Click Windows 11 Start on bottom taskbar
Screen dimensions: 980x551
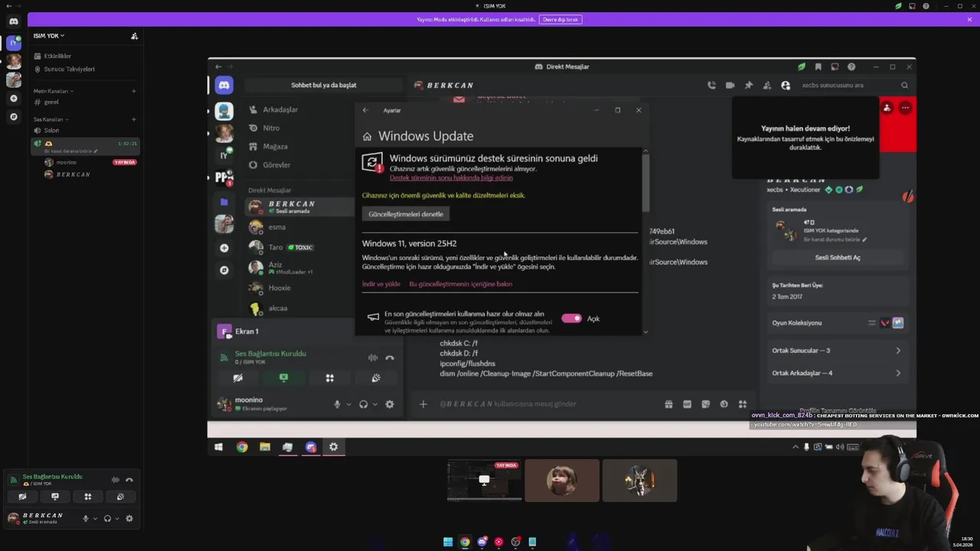tap(448, 542)
